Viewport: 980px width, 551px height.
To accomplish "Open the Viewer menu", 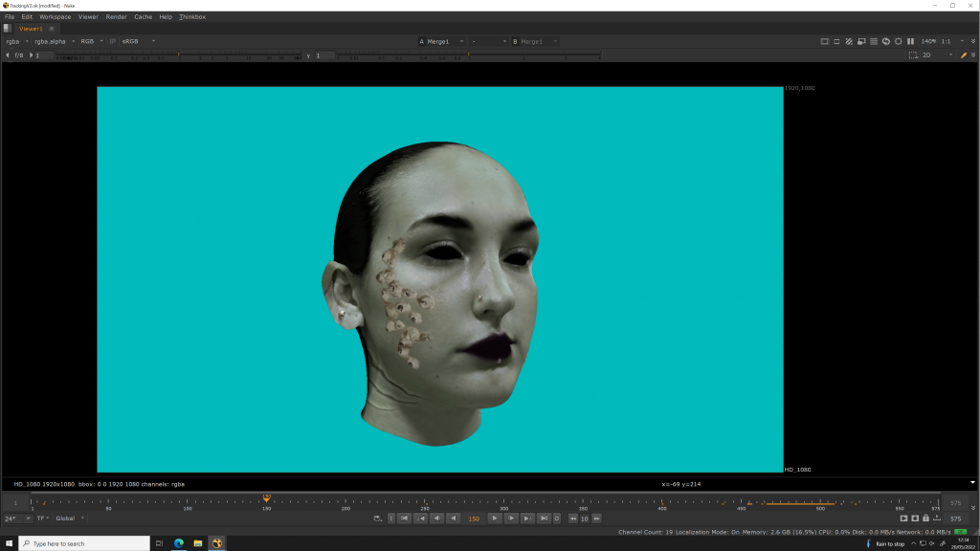I will pyautogui.click(x=88, y=17).
